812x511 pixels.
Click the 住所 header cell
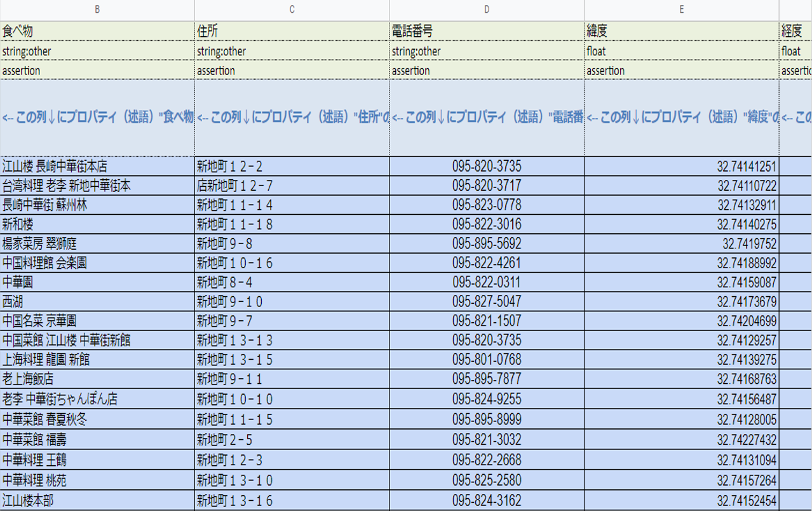click(292, 31)
